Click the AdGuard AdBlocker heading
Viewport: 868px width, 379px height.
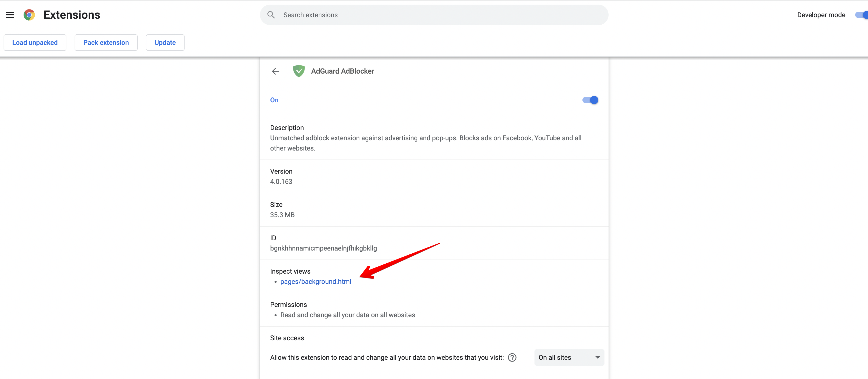click(342, 71)
